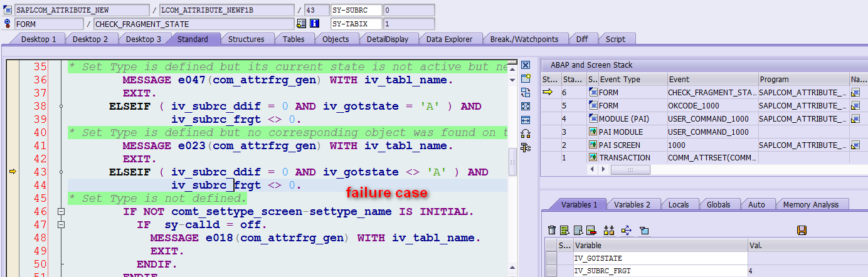Click the IV_GOTSTATE variable name field

point(660,258)
